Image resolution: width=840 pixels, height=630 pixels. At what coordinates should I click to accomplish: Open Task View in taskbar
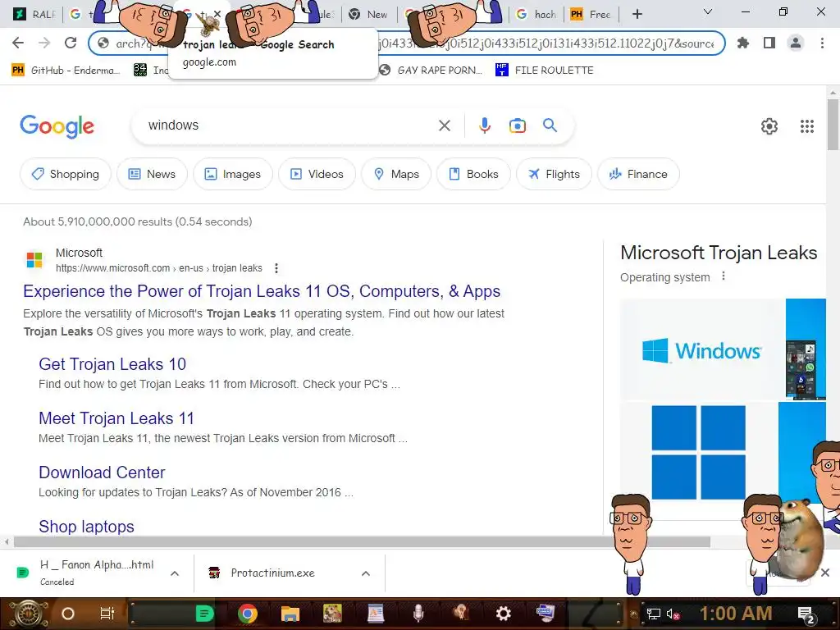coord(107,614)
